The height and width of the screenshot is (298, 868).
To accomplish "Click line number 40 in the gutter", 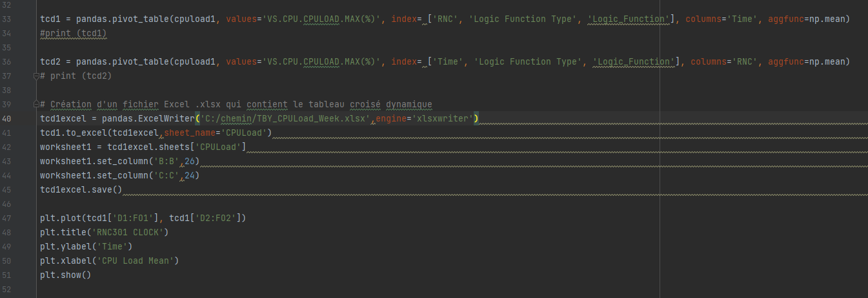I will point(6,118).
